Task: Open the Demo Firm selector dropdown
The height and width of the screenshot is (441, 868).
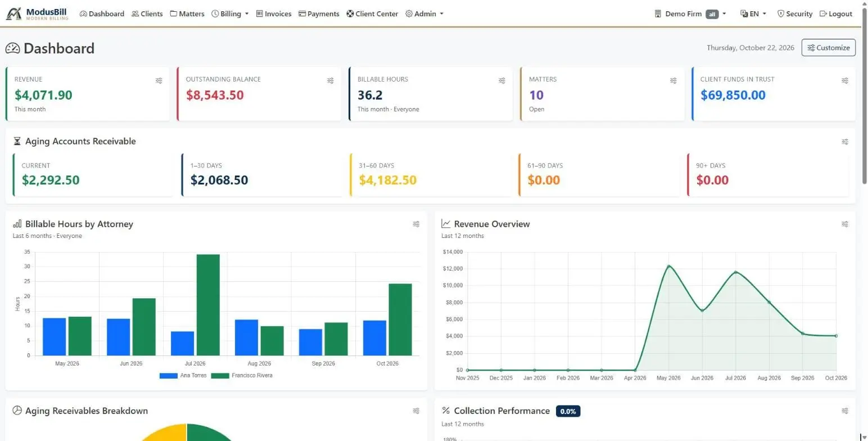Action: click(x=690, y=13)
